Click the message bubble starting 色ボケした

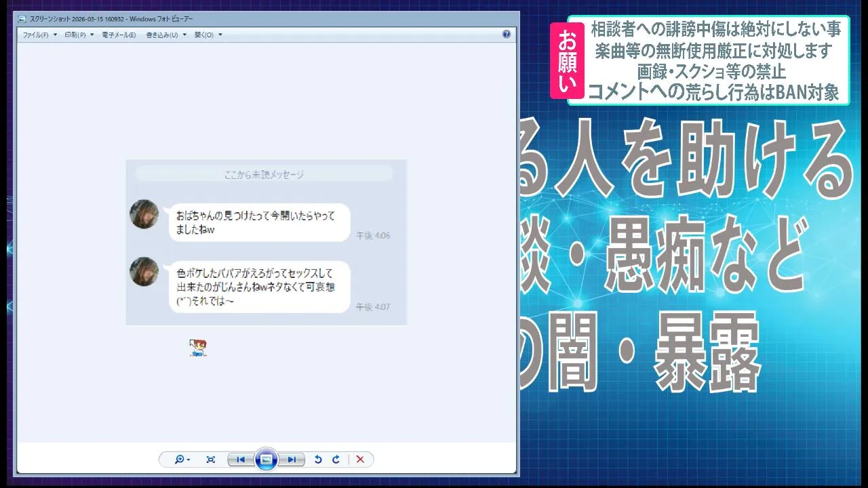tap(259, 287)
